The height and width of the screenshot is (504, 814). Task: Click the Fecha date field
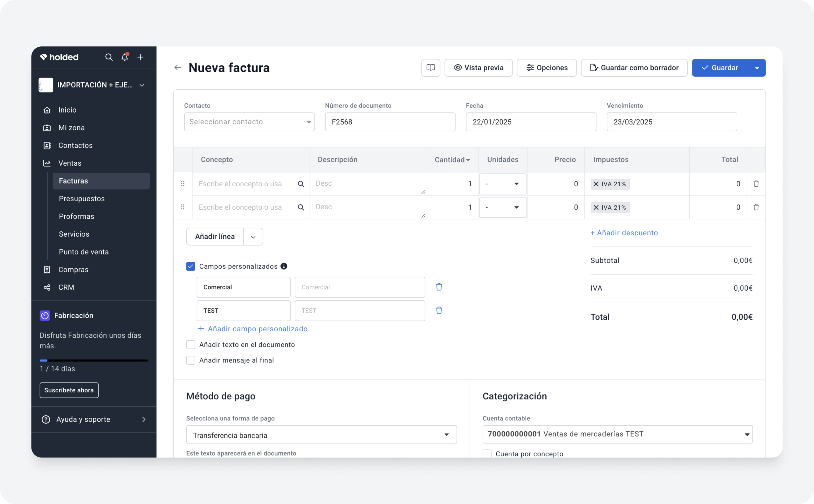pos(531,122)
